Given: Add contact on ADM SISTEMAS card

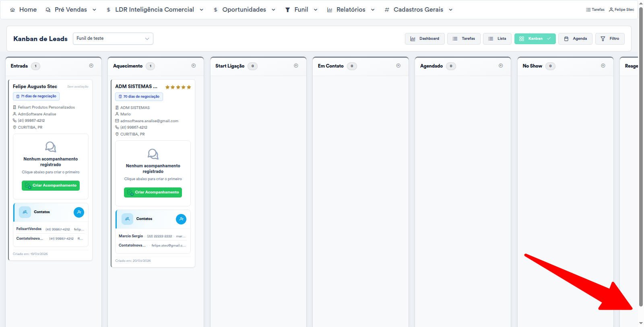Looking at the screenshot, I should click(x=181, y=219).
